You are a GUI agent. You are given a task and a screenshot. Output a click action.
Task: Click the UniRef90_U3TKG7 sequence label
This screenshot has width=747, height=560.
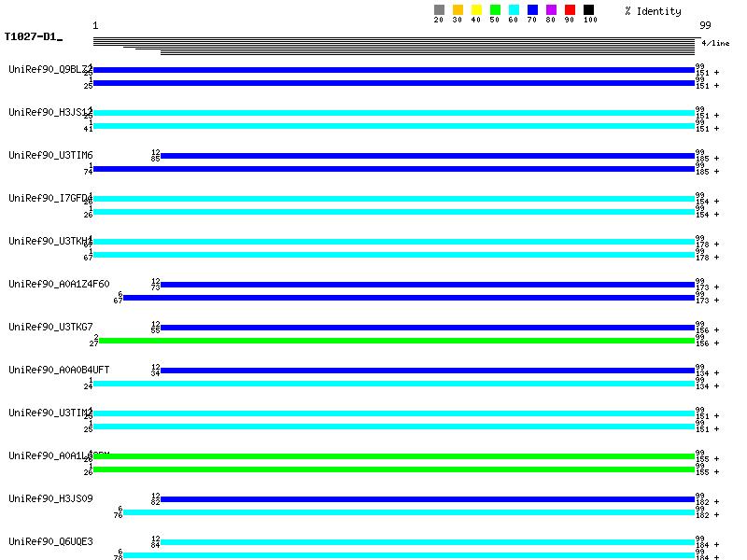coord(50,327)
